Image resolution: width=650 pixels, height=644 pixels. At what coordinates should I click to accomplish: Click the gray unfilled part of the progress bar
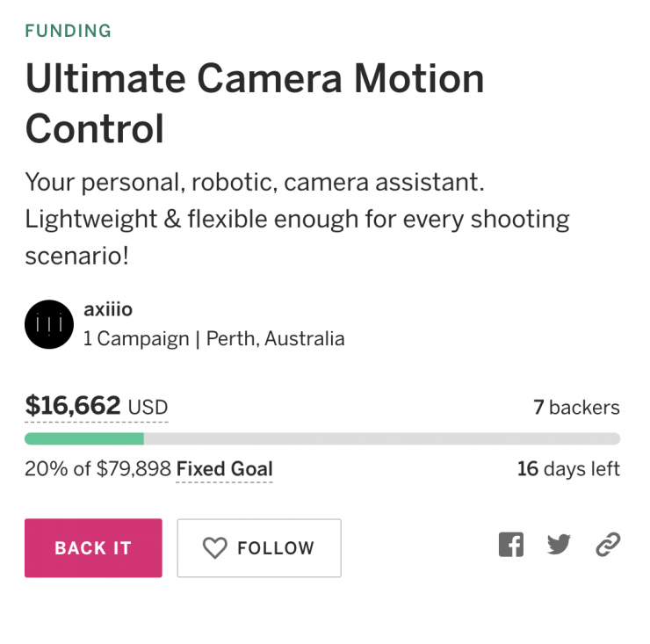tap(382, 438)
